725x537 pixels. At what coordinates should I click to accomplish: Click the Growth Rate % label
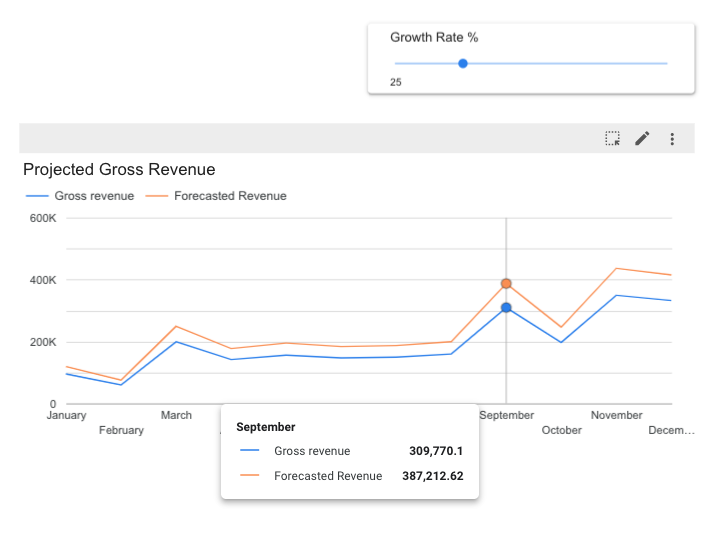click(434, 37)
